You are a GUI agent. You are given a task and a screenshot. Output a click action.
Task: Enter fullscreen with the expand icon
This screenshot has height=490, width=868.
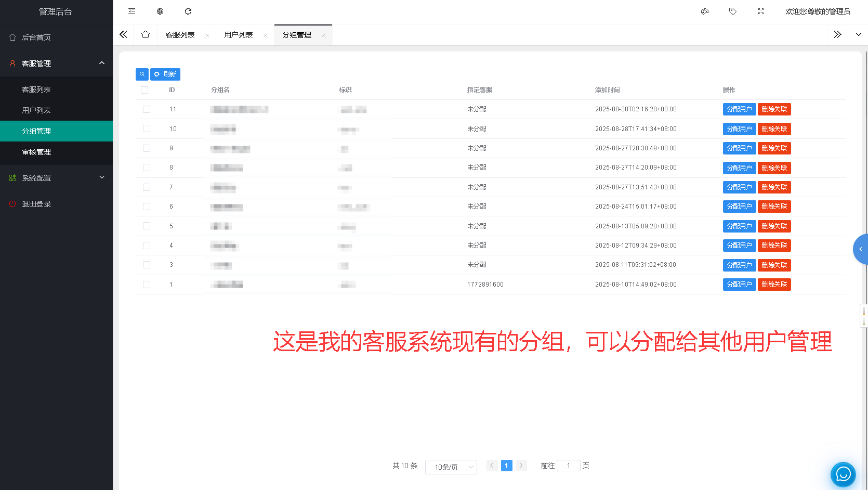pos(760,11)
